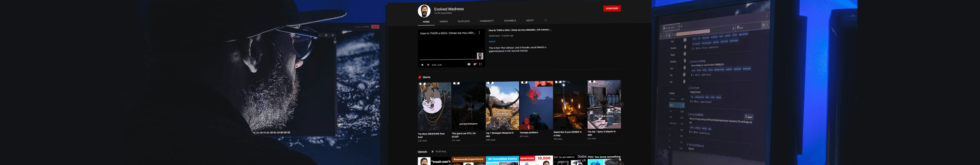Enter fullscreen on the featured video
The width and height of the screenshot is (980, 165).
click(480, 64)
